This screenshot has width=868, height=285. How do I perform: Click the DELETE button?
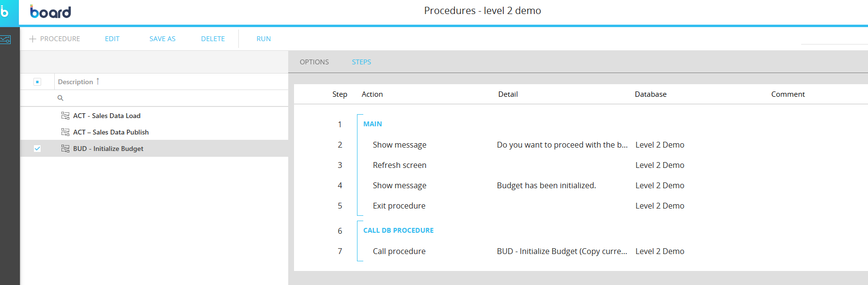click(x=213, y=39)
